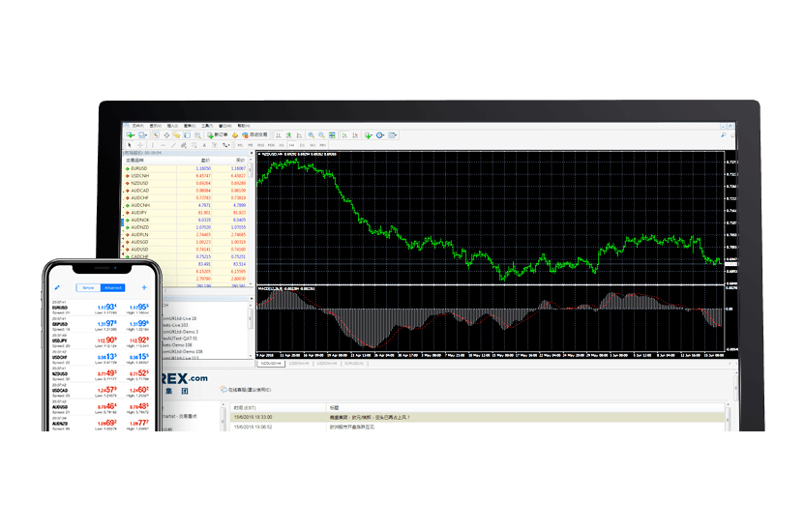Select the Cursor arrow tool
The image size is (805, 532).
pyautogui.click(x=130, y=145)
